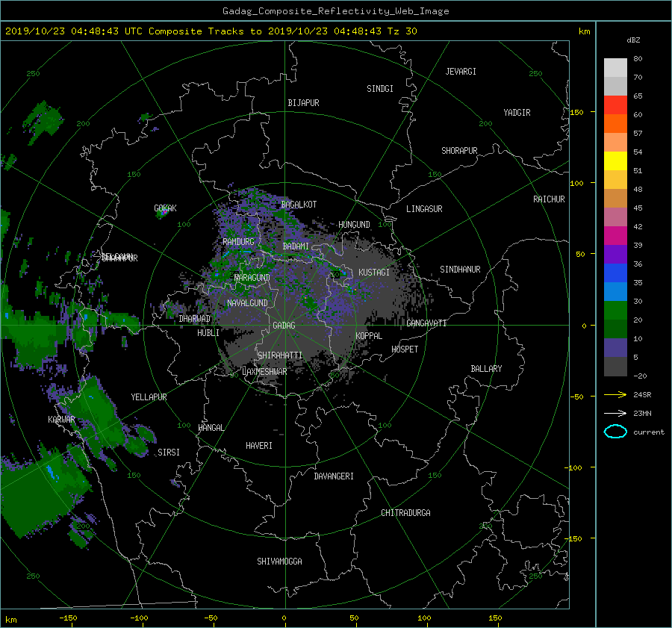672x628 pixels.
Task: Click the yellow 24SR track arrow
Action: (x=615, y=394)
